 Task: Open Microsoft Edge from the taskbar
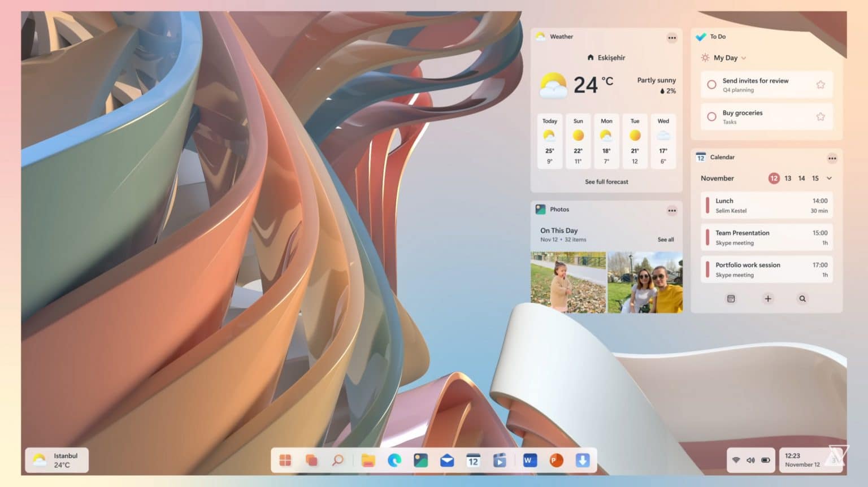(x=394, y=460)
